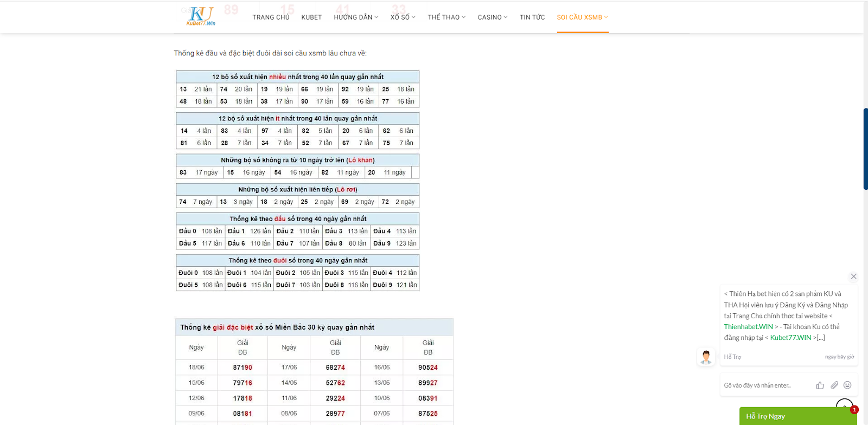Click special prize number 08391

pos(428,398)
